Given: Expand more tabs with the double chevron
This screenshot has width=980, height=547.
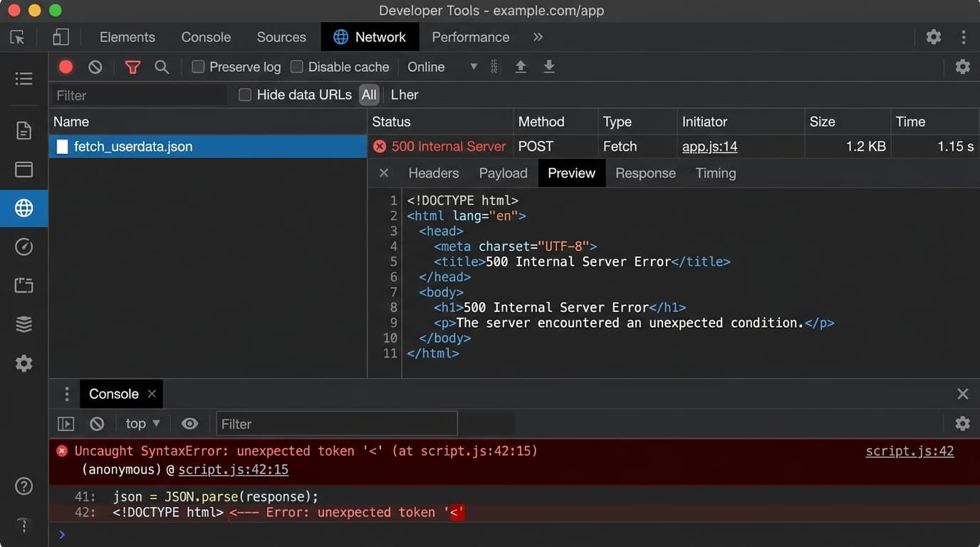Looking at the screenshot, I should (x=538, y=37).
